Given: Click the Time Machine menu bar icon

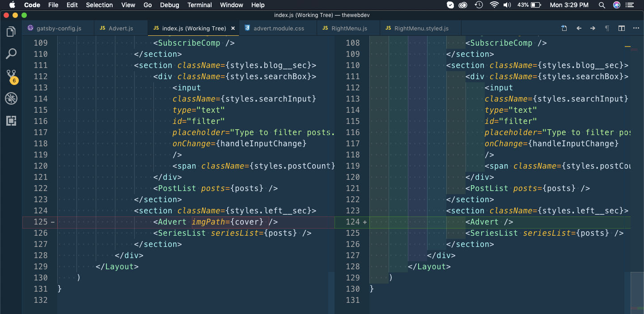Looking at the screenshot, I should point(479,5).
